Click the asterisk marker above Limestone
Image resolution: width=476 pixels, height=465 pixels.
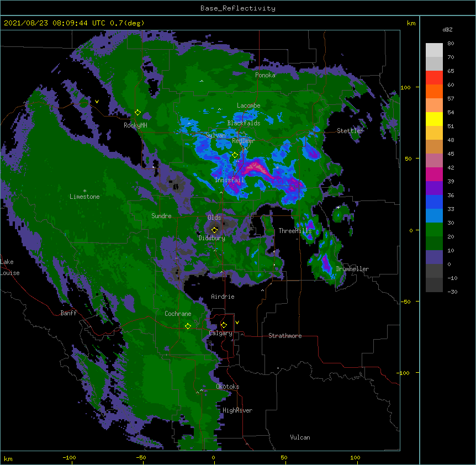tap(84, 191)
